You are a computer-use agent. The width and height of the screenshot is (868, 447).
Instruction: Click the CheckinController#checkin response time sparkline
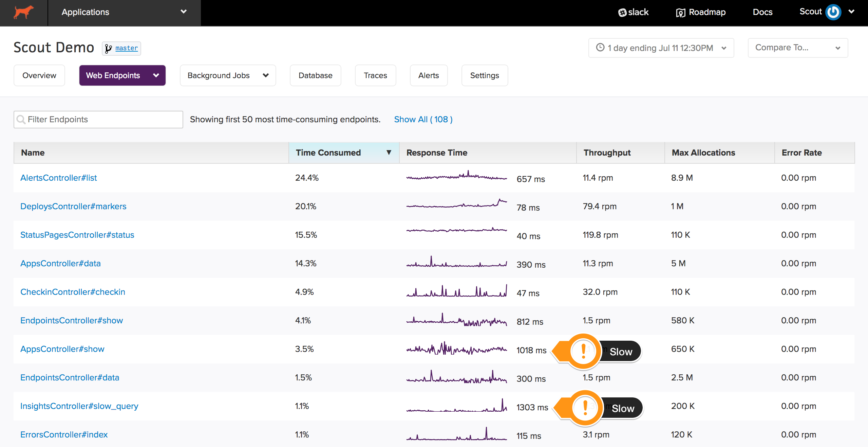pos(456,291)
